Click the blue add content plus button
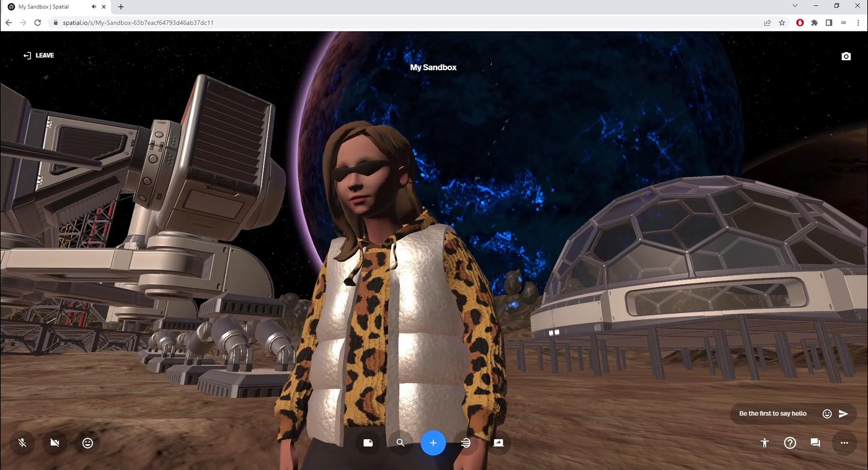Screen dimensions: 868x470 coord(433,443)
